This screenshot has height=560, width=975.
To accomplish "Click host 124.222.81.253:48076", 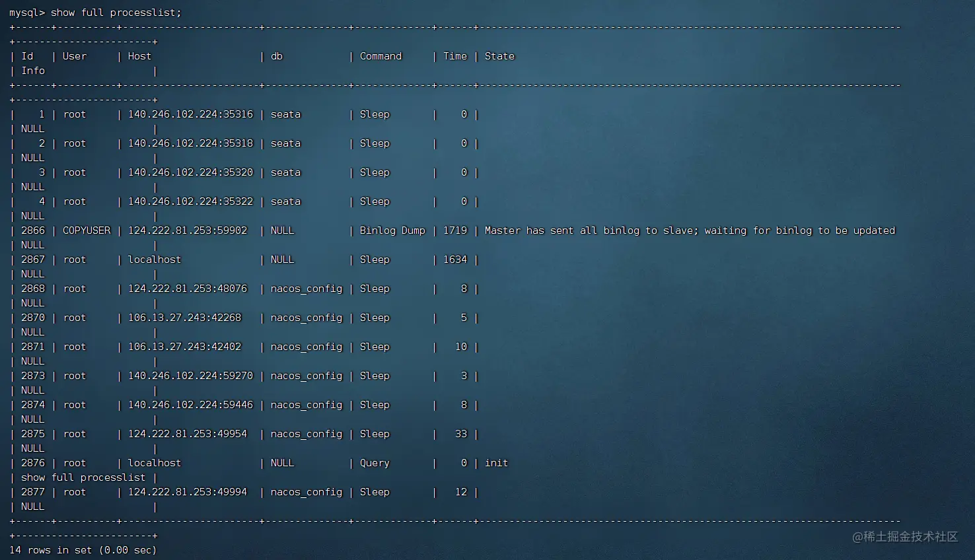I will pos(188,289).
